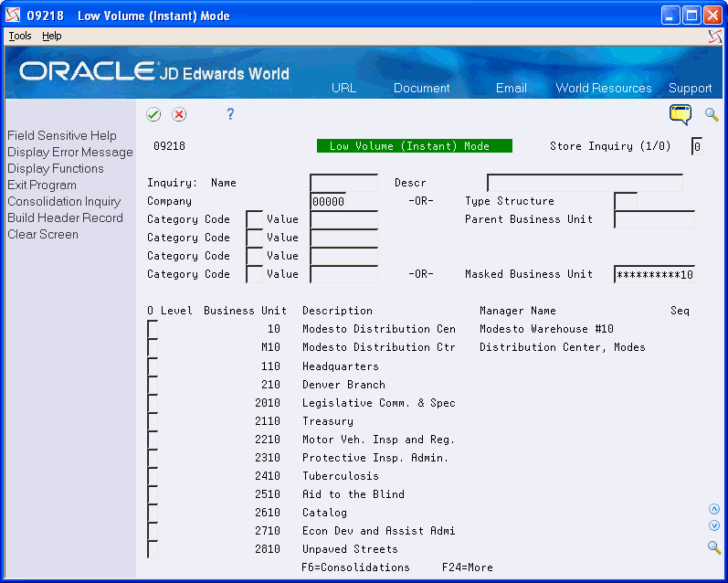This screenshot has height=583, width=728.
Task: Choose Clear Screen
Action: (x=43, y=234)
